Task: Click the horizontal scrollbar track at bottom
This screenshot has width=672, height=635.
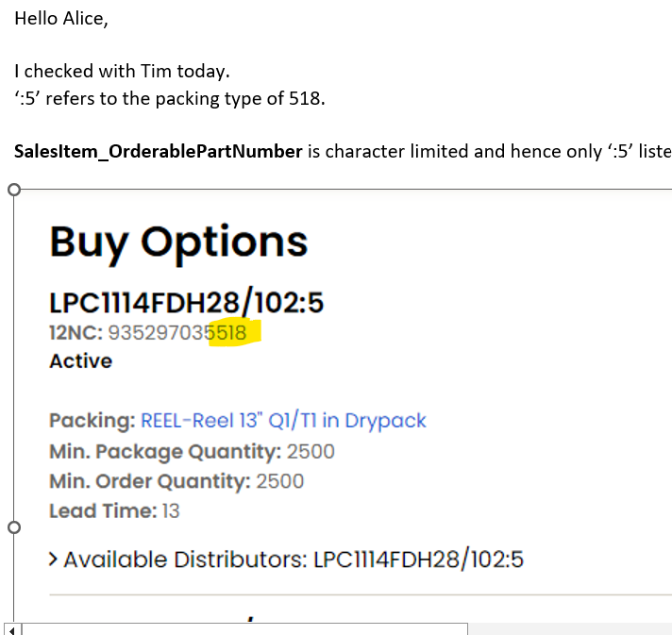Action: (x=244, y=629)
